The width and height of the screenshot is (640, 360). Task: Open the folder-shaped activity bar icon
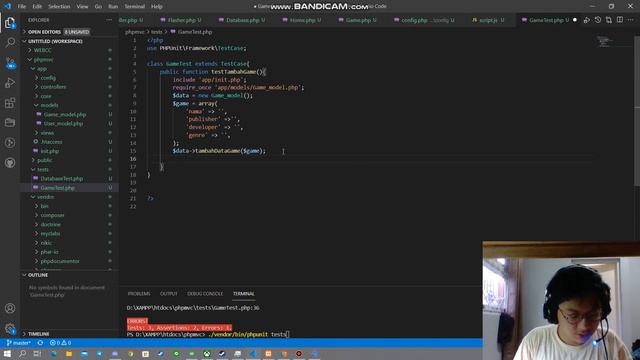click(10, 122)
